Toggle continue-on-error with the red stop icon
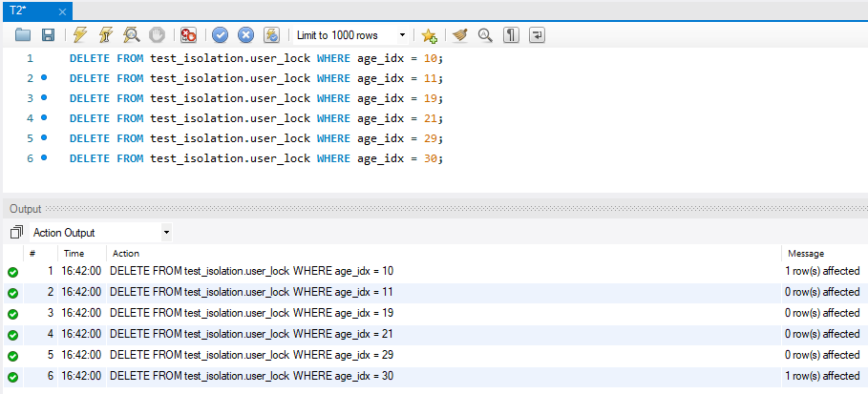The image size is (868, 394). click(x=189, y=35)
